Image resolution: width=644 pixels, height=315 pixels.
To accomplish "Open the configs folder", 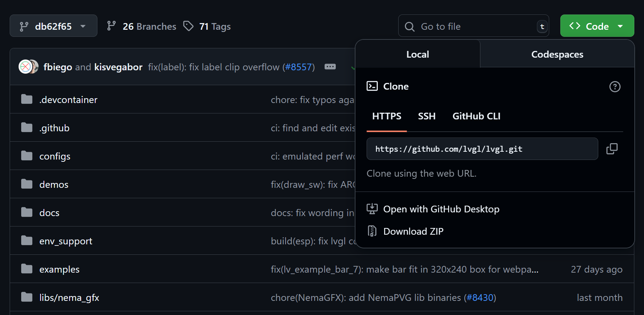I will pyautogui.click(x=55, y=156).
